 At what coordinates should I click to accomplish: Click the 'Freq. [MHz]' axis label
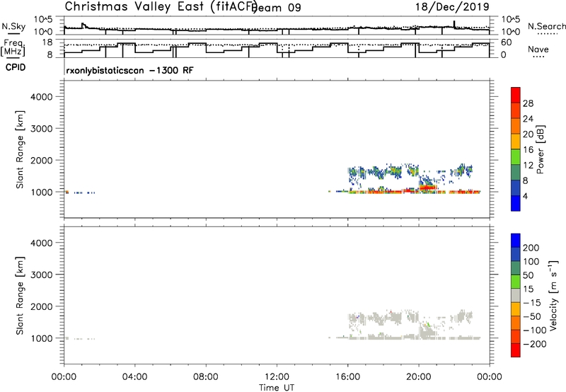pyautogui.click(x=13, y=47)
